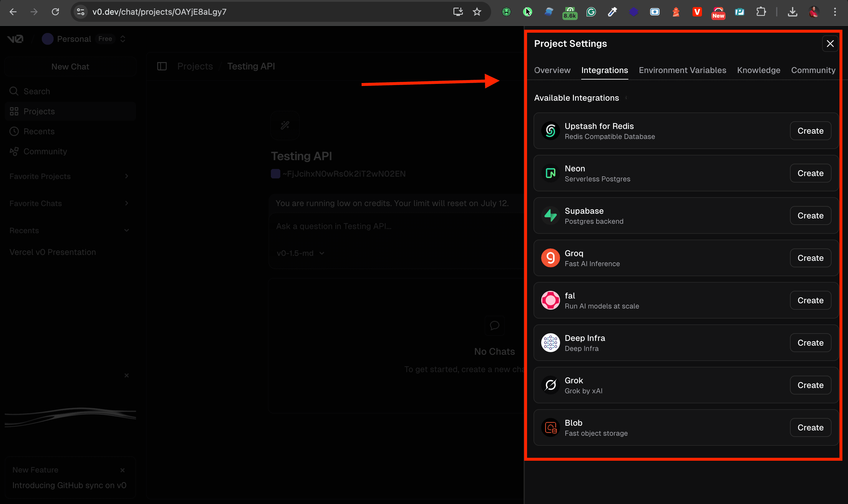Viewport: 848px width, 504px height.
Task: Open Community in the sidebar
Action: click(x=70, y=152)
